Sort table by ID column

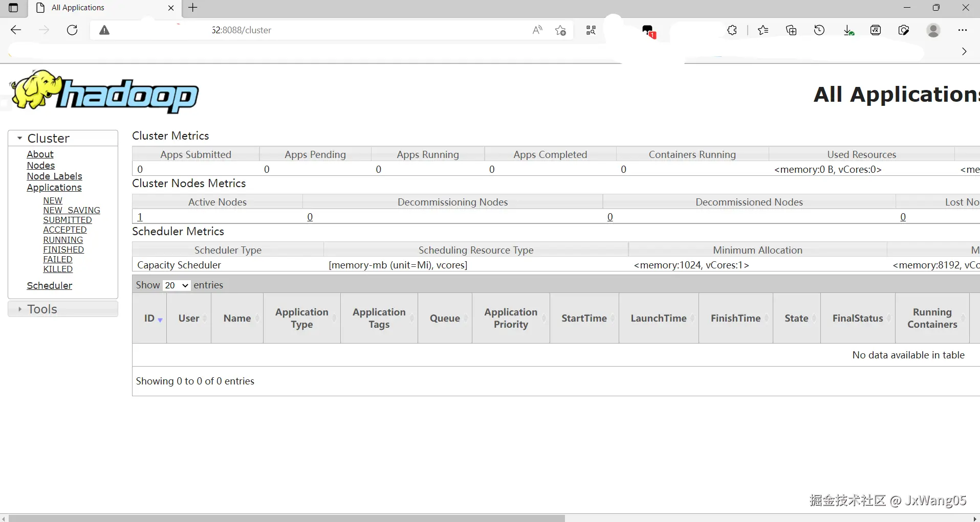coord(149,318)
